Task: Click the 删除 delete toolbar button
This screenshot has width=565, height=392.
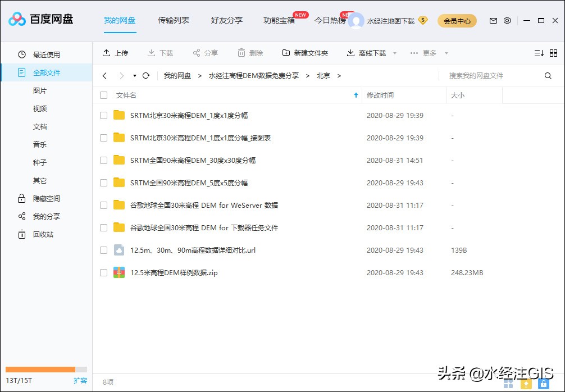Action: [x=250, y=53]
